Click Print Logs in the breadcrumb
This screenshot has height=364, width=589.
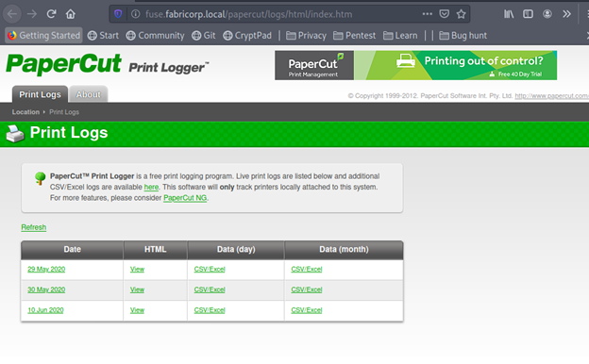(64, 112)
